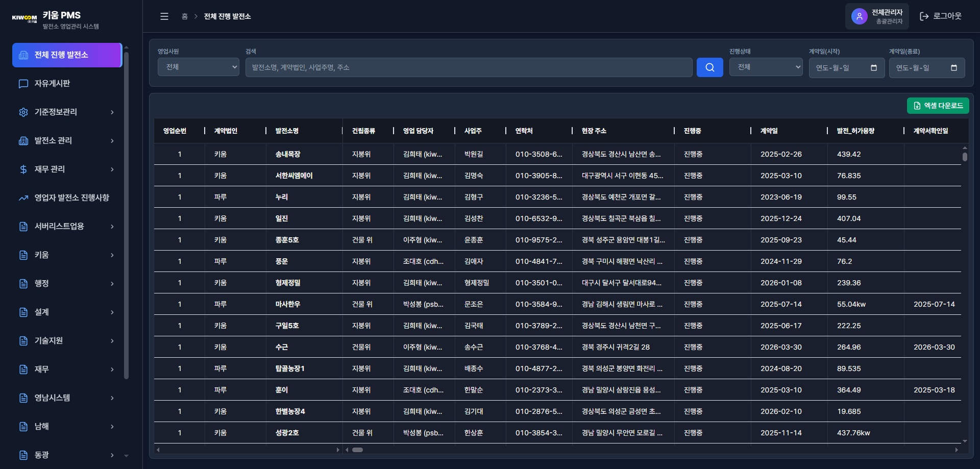
Task: Click the 영남시스템 document icon
Action: pos(23,398)
